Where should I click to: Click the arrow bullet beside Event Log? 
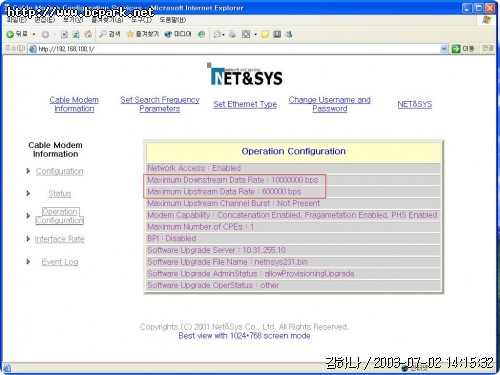tap(28, 262)
